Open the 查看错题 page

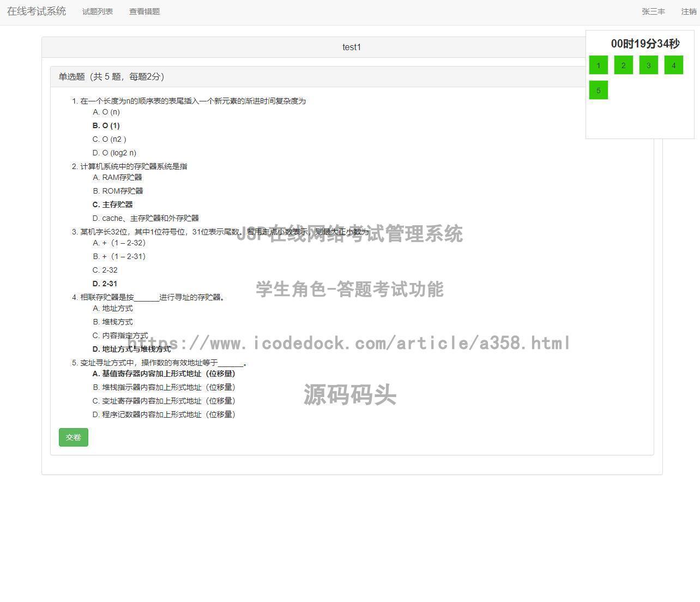pos(144,11)
